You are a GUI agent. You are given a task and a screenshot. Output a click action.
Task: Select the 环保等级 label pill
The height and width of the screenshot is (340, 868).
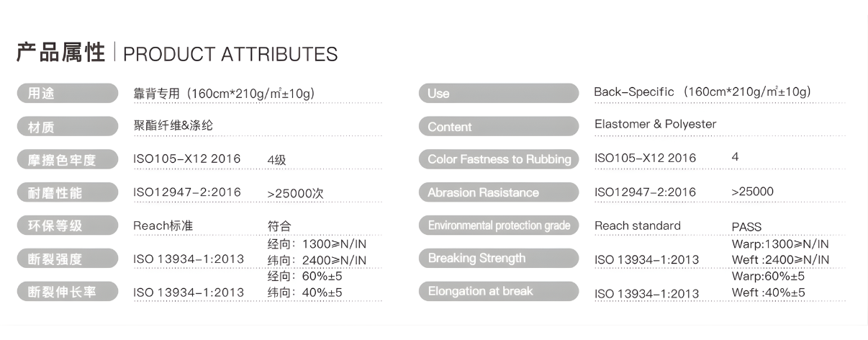tap(66, 225)
